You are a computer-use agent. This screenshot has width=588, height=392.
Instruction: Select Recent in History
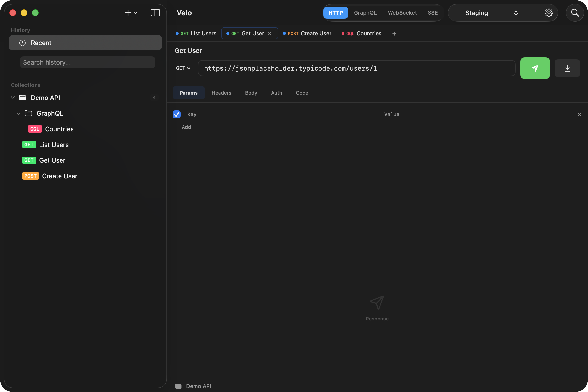85,43
